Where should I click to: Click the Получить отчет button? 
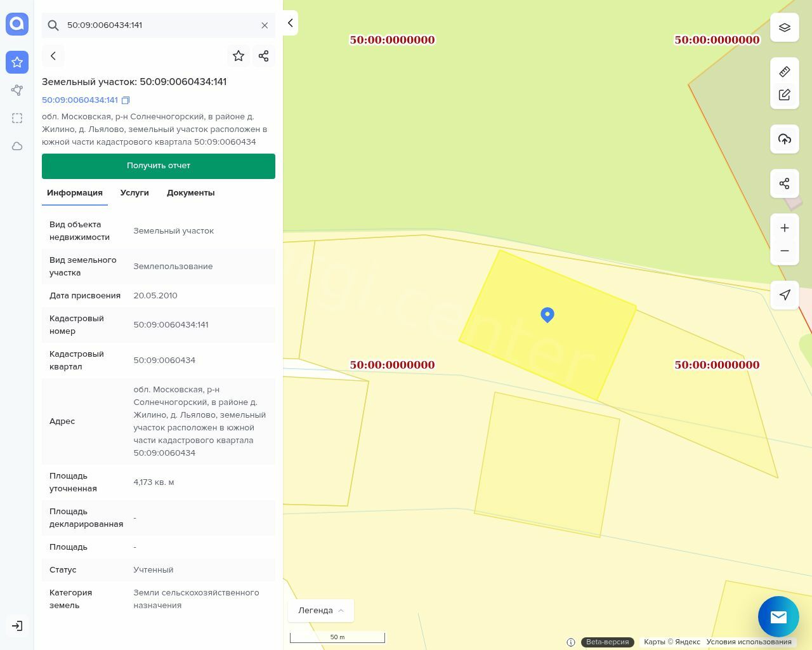point(159,166)
